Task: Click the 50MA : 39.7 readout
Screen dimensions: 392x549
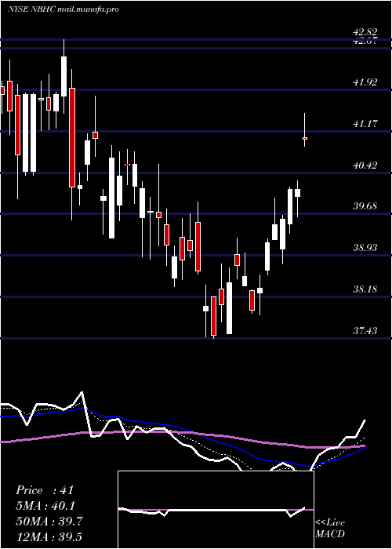Action: coord(49,522)
